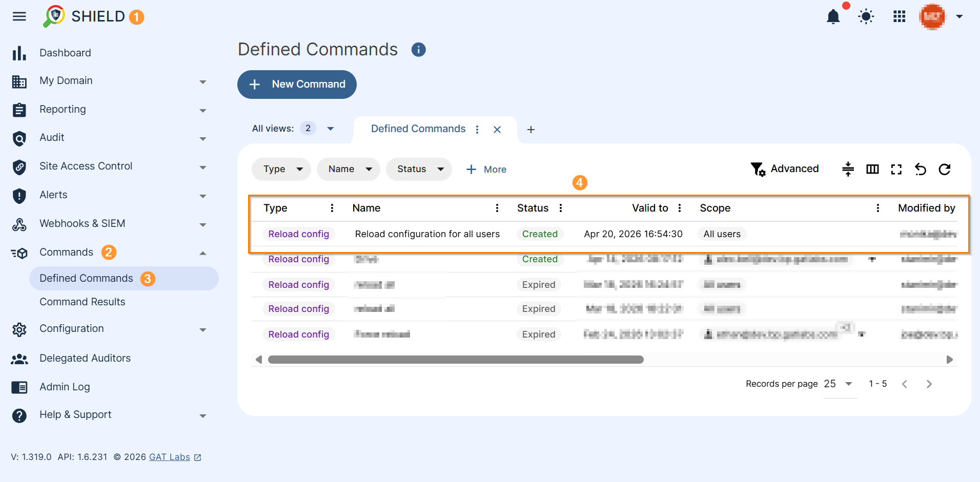Toggle the sidebar with the hamburger icon
This screenshot has width=980, height=482.
tap(19, 16)
